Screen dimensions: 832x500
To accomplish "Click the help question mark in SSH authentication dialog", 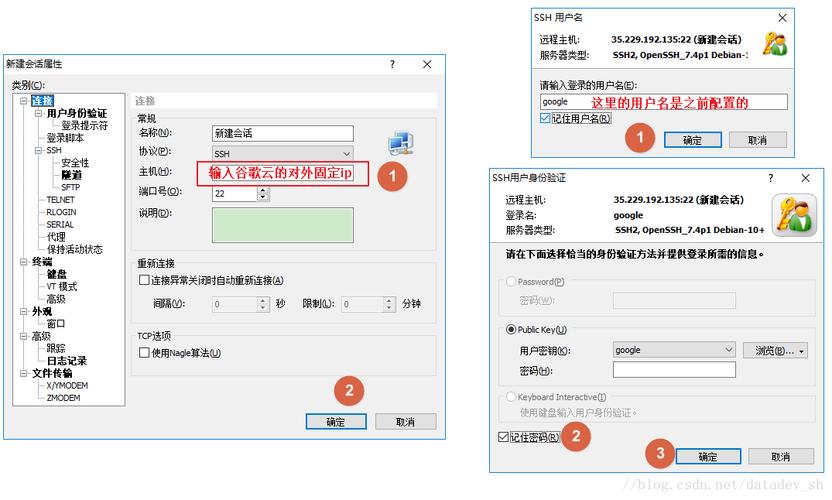I will tap(770, 178).
